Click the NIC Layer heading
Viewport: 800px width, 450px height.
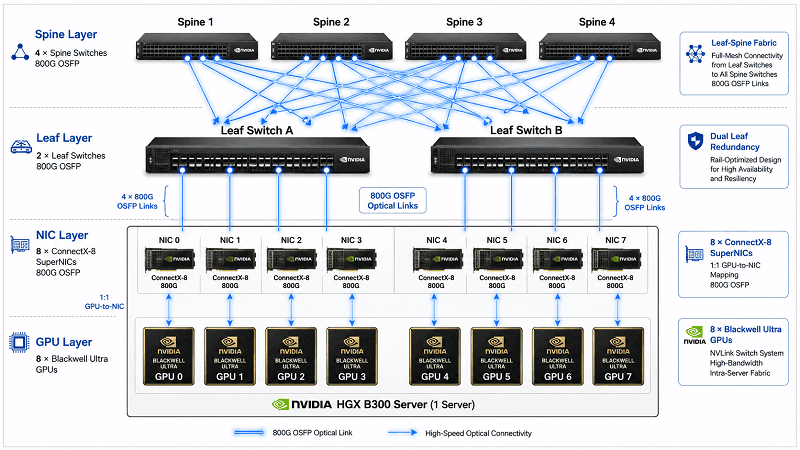click(x=62, y=235)
